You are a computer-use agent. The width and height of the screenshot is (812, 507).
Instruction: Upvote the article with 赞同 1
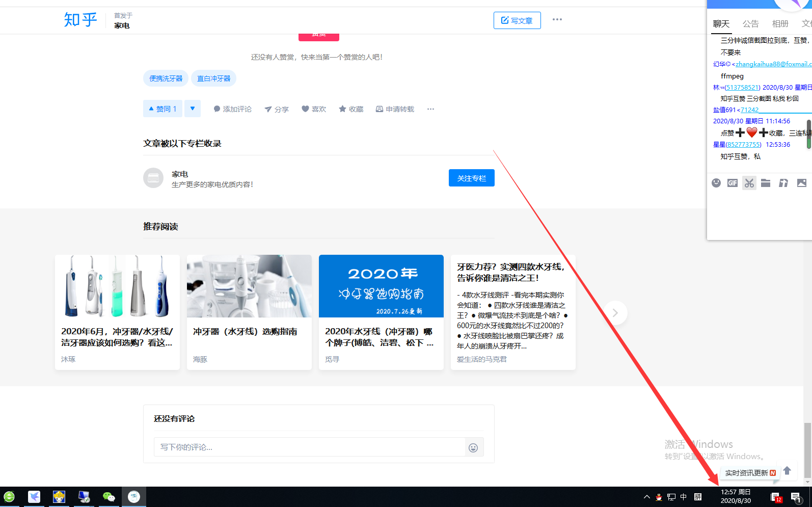click(163, 109)
